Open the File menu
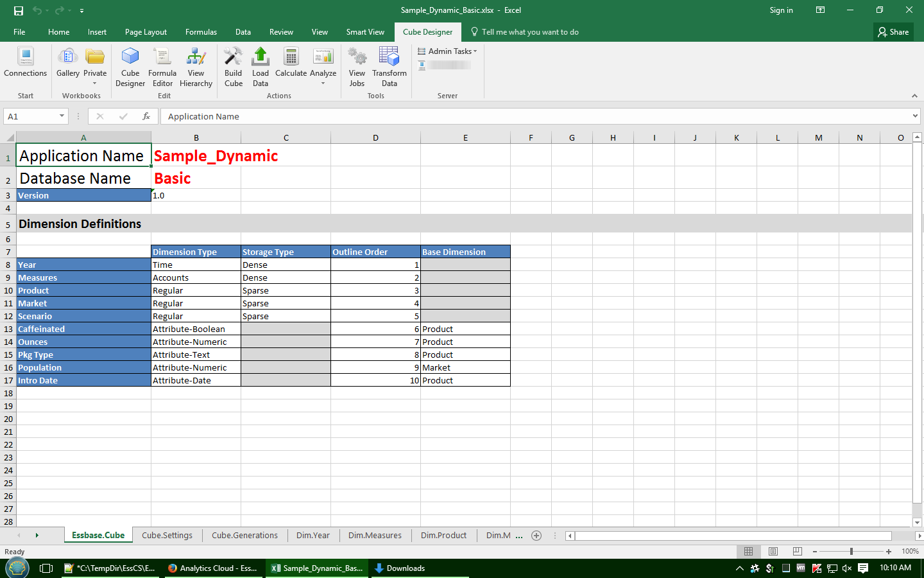This screenshot has width=924, height=578. click(19, 32)
